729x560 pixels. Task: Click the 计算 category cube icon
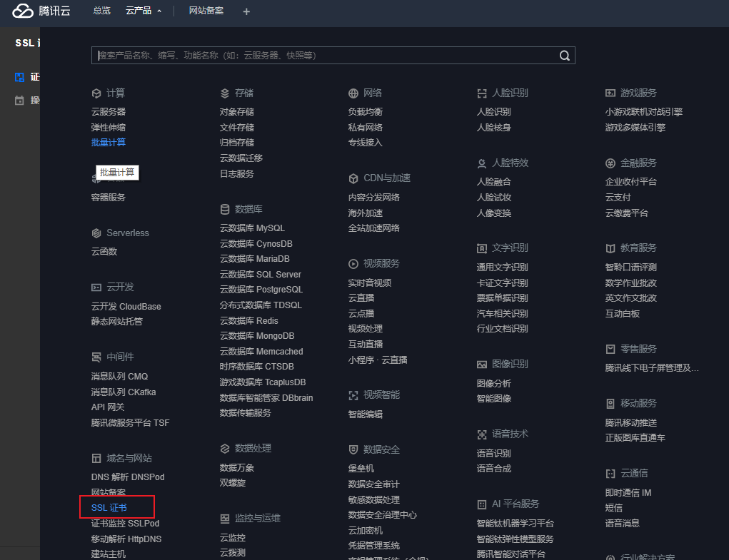point(96,93)
